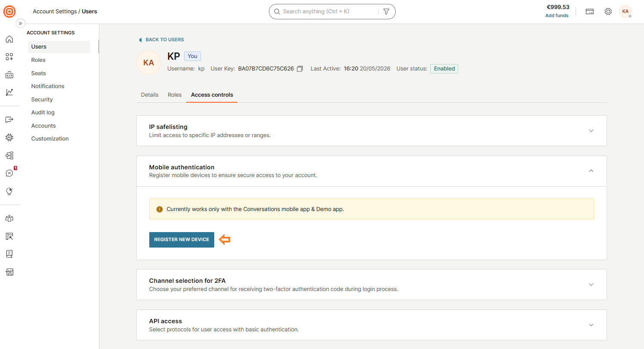The width and height of the screenshot is (644, 349).
Task: Open the content-arrow panel icon
Action: click(9, 236)
